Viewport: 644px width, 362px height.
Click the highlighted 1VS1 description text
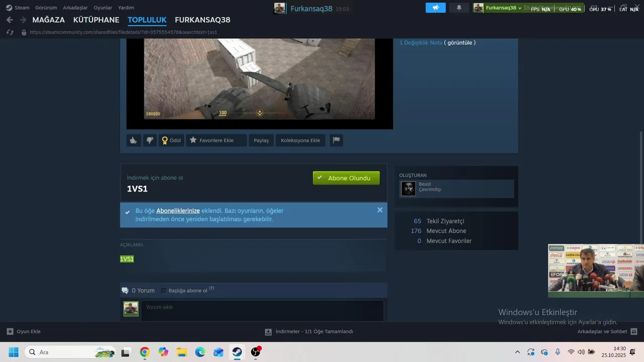[x=127, y=259]
